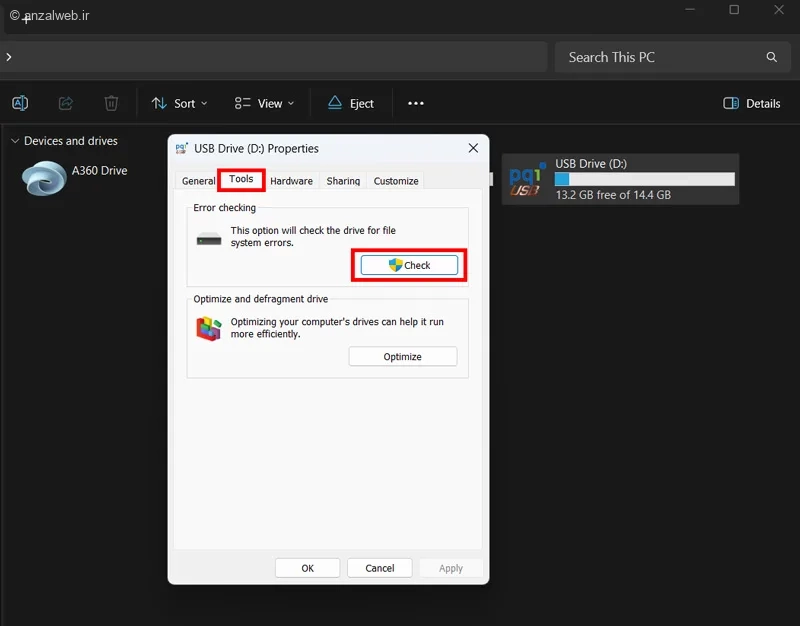Open the See more ellipsis menu
Screen dimensions: 800x626
(x=416, y=104)
